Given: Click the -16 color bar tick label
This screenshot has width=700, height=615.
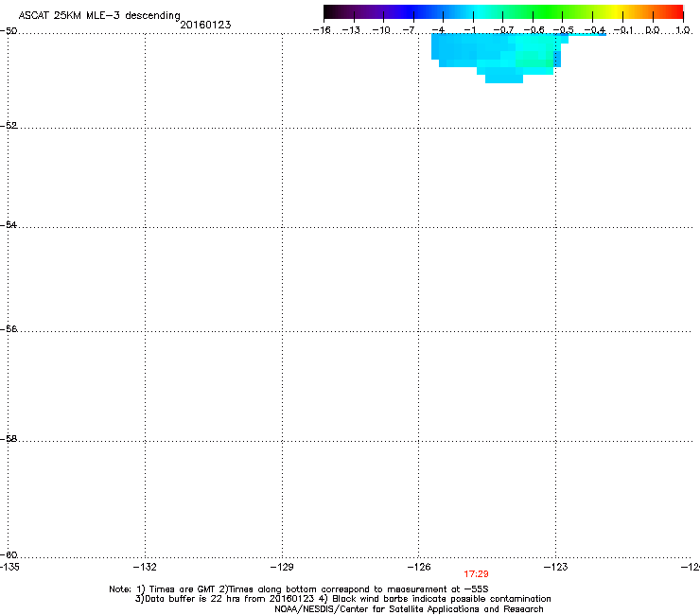Looking at the screenshot, I should [322, 30].
